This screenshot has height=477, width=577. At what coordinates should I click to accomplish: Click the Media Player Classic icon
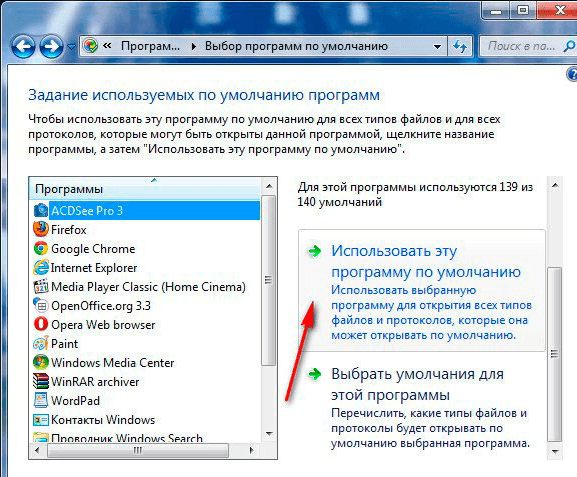(x=41, y=286)
